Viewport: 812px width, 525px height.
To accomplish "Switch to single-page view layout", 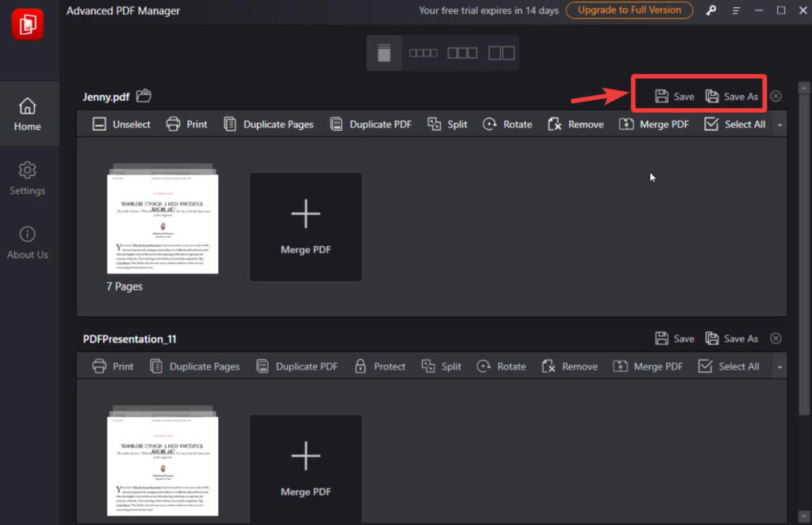I will (385, 53).
